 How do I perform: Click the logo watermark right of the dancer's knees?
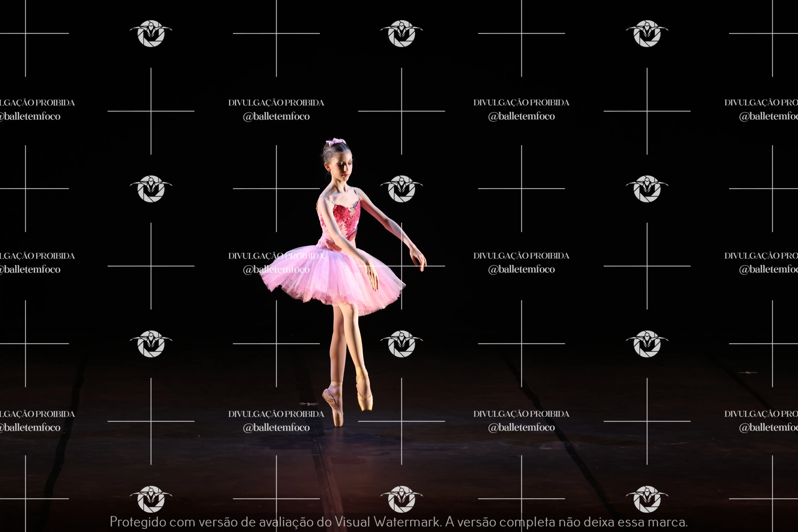click(x=401, y=344)
